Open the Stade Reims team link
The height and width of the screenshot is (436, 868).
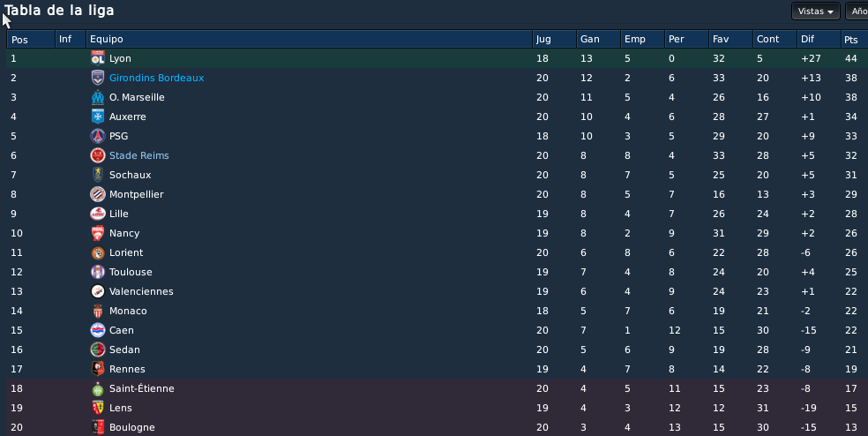click(139, 155)
